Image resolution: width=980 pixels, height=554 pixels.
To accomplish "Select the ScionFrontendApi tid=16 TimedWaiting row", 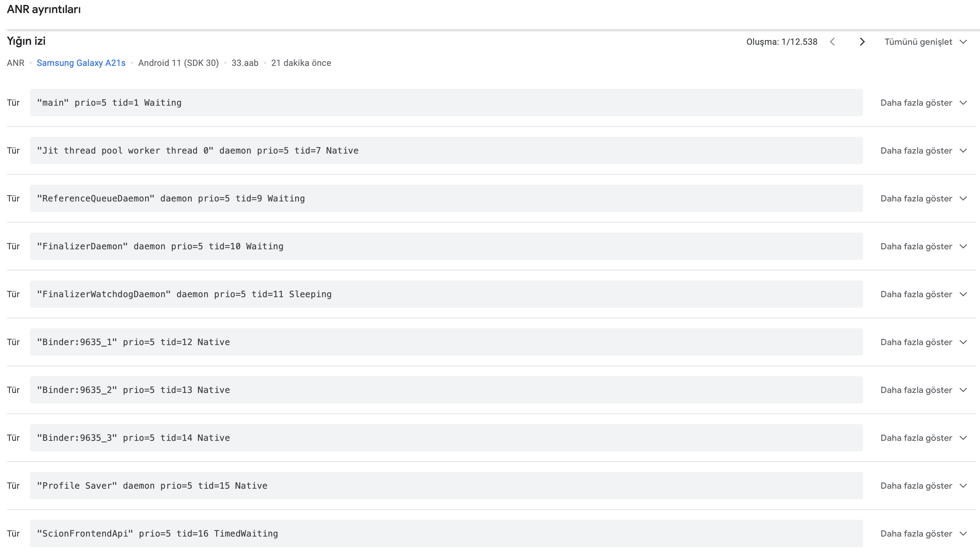I will point(446,533).
